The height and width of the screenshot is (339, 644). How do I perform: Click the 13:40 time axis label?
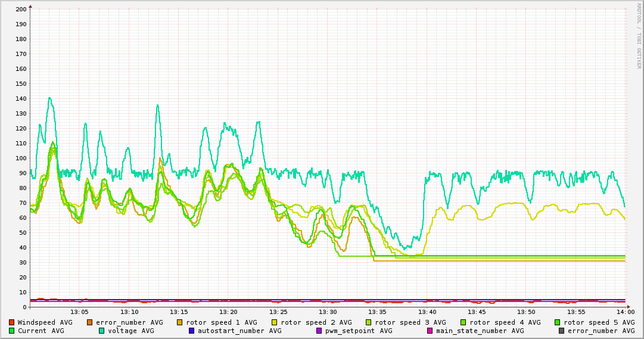[427, 313]
